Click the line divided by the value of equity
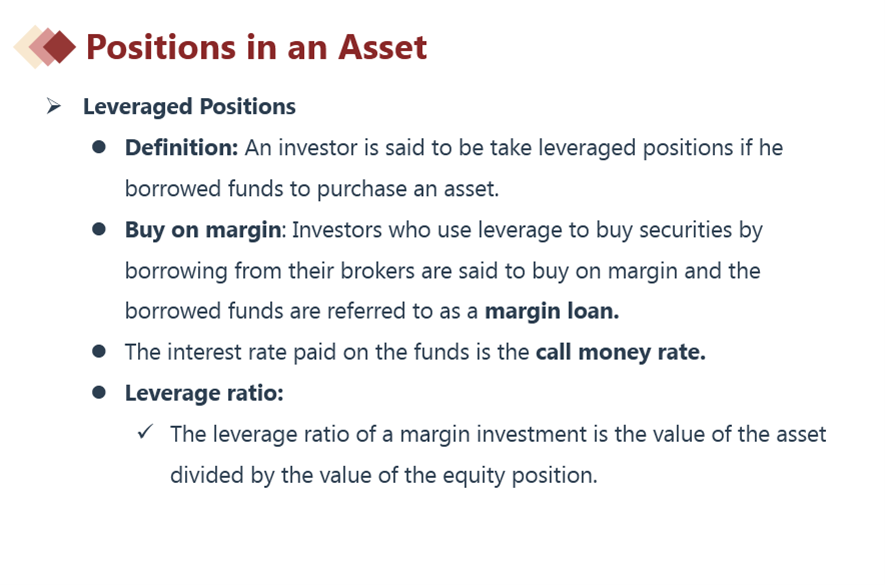This screenshot has width=885, height=585. [x=383, y=475]
